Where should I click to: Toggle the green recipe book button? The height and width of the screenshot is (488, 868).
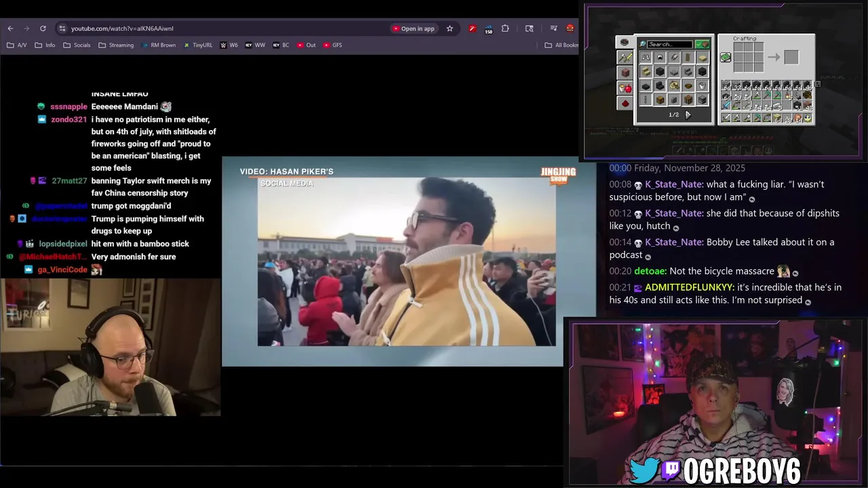coord(726,58)
